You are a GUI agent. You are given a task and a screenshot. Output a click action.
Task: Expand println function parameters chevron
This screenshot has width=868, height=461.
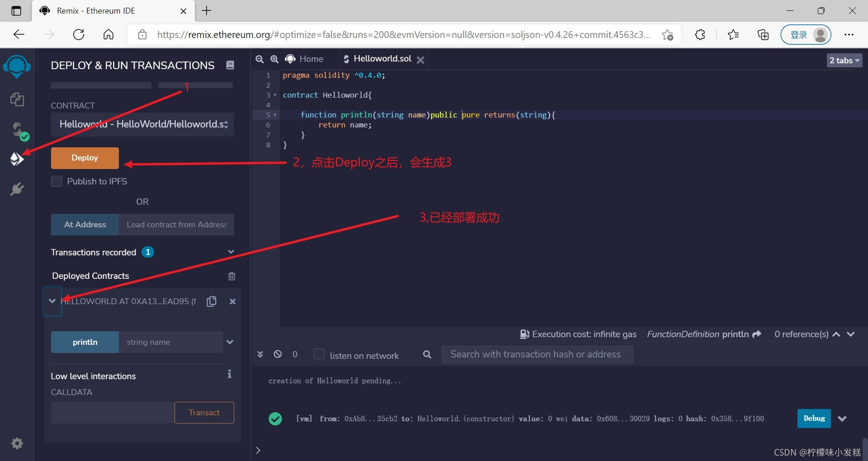click(x=230, y=342)
